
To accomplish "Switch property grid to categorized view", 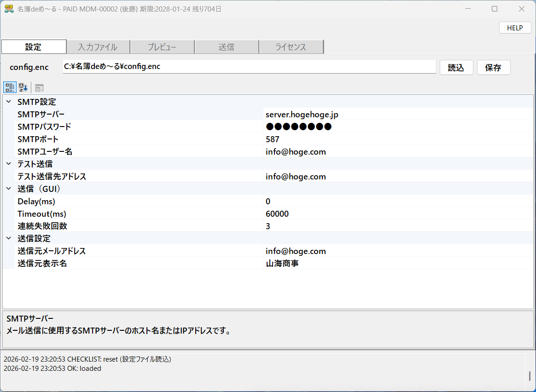I will [x=10, y=87].
